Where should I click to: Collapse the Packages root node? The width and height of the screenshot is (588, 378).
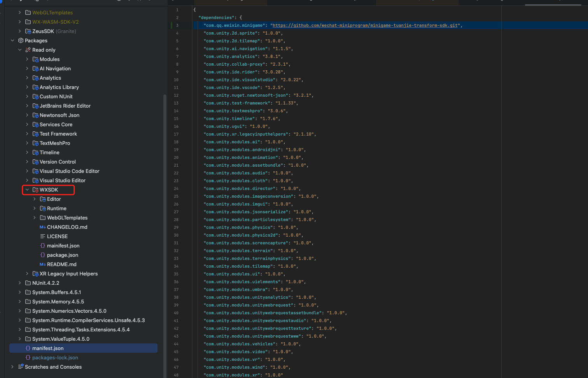pyautogui.click(x=12, y=41)
